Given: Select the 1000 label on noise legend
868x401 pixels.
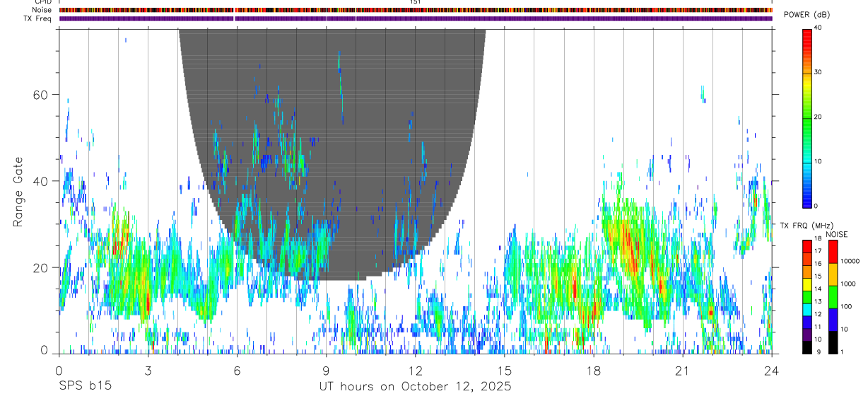Looking at the screenshot, I should [x=848, y=284].
